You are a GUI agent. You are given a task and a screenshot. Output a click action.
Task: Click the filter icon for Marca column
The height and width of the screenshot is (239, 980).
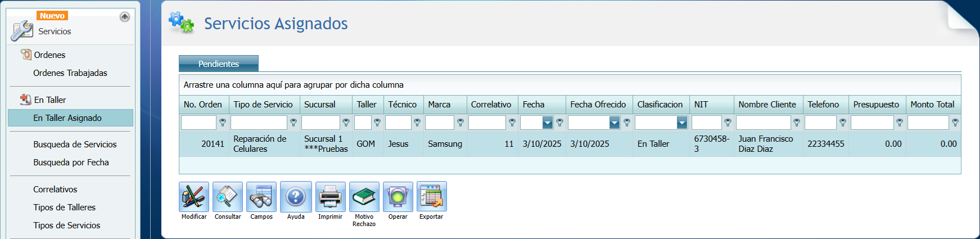pos(460,123)
